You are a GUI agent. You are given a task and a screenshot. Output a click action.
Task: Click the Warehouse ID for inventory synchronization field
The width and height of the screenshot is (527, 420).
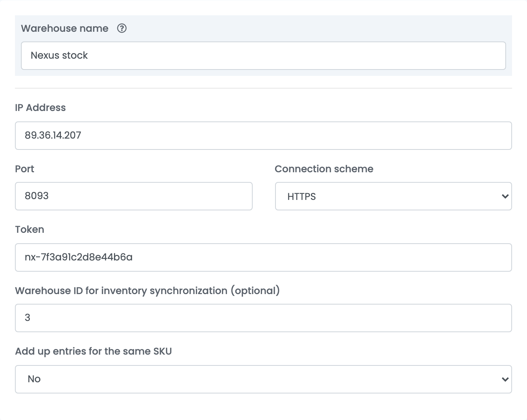pos(263,318)
